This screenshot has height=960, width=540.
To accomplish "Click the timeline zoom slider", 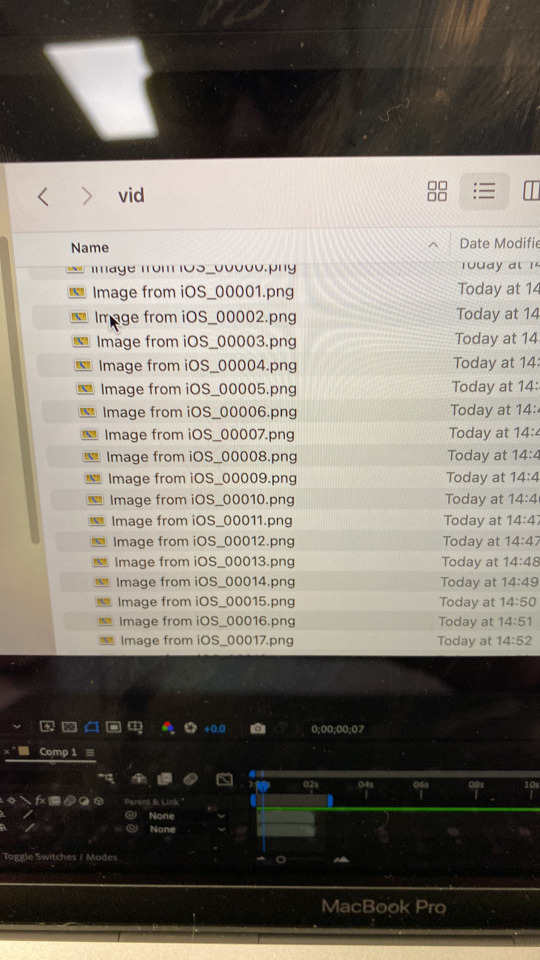I will 280,860.
